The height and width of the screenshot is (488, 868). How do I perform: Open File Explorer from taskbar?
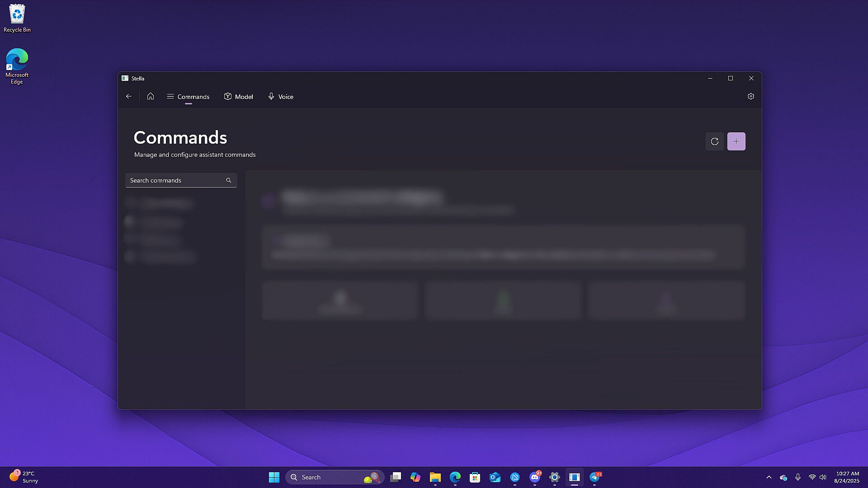tap(435, 477)
